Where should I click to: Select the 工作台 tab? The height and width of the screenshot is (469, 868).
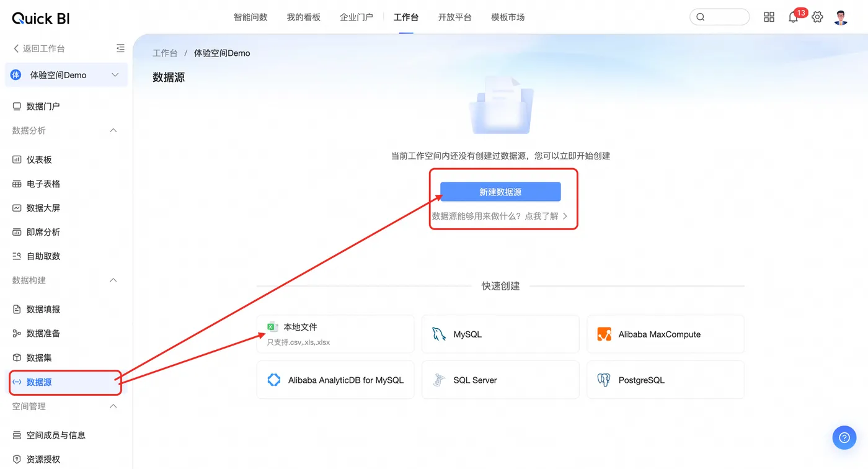[406, 17]
